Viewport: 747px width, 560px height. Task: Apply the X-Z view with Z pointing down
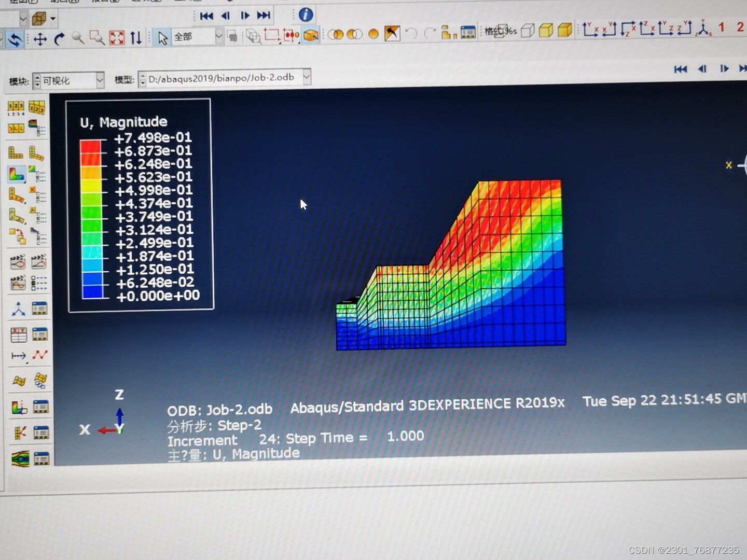click(x=628, y=29)
